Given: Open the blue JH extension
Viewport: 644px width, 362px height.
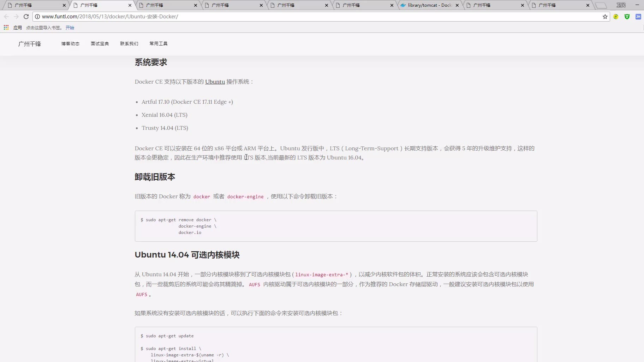Looking at the screenshot, I should click(x=638, y=17).
